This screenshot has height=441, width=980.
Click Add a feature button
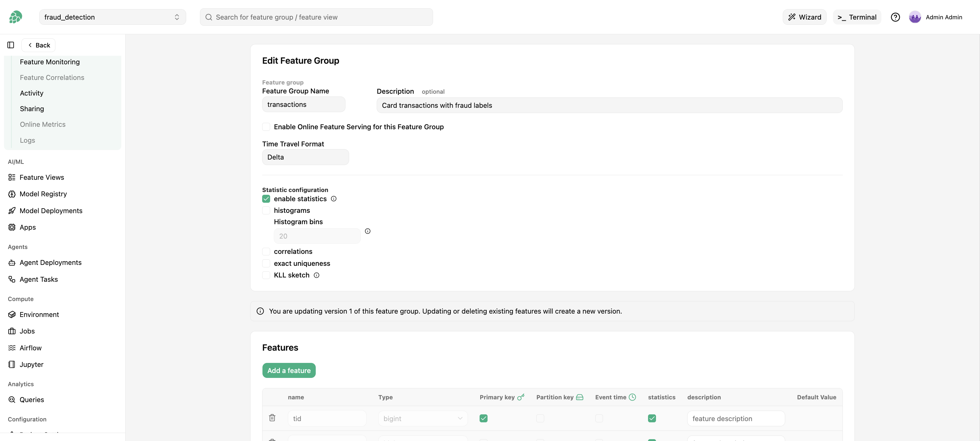click(x=289, y=371)
